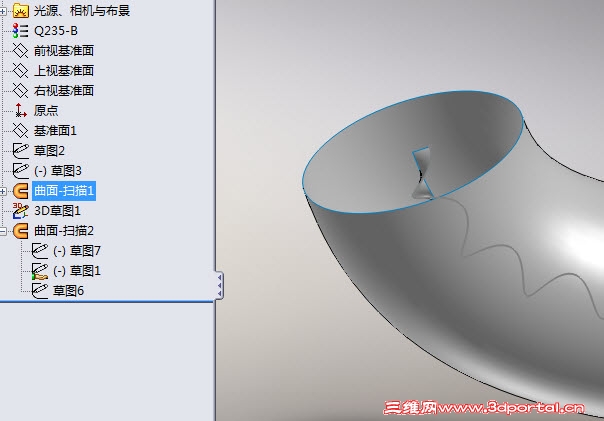
Task: Select the (-) 草图7 label
Action: [x=77, y=251]
